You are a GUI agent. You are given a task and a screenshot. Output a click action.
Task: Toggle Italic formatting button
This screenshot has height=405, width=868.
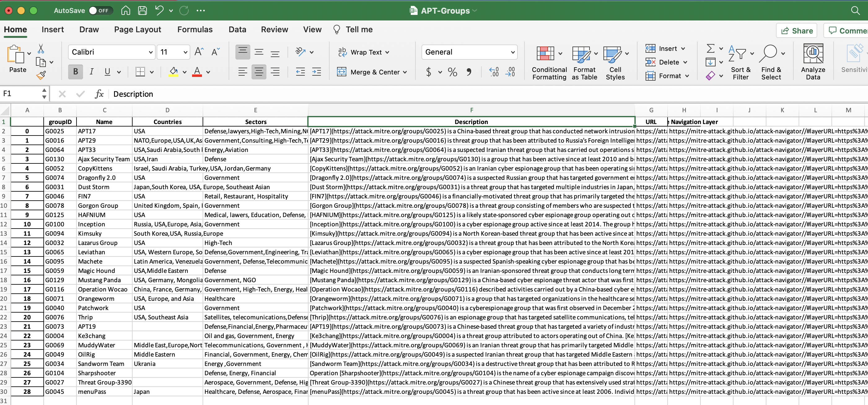pyautogui.click(x=91, y=72)
